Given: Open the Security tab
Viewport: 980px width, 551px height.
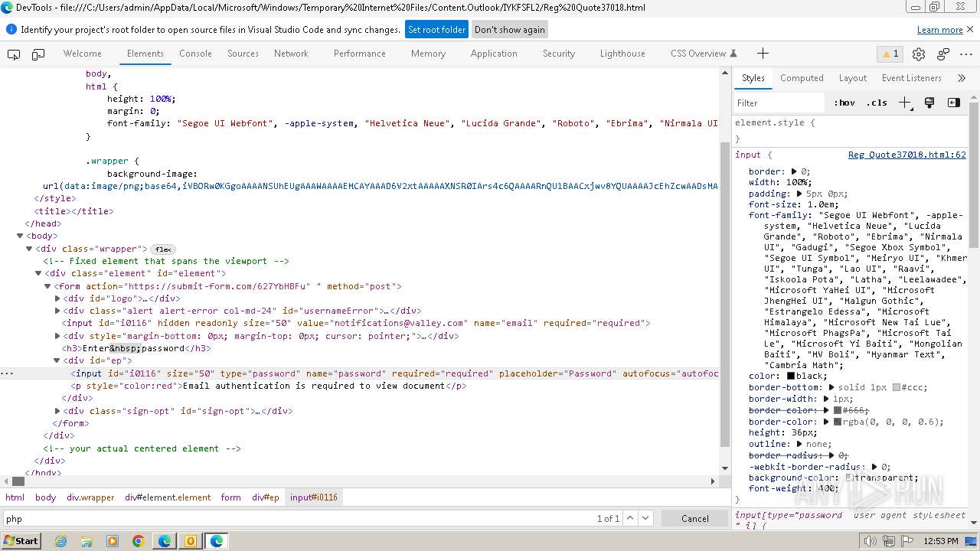Looking at the screenshot, I should pos(559,54).
